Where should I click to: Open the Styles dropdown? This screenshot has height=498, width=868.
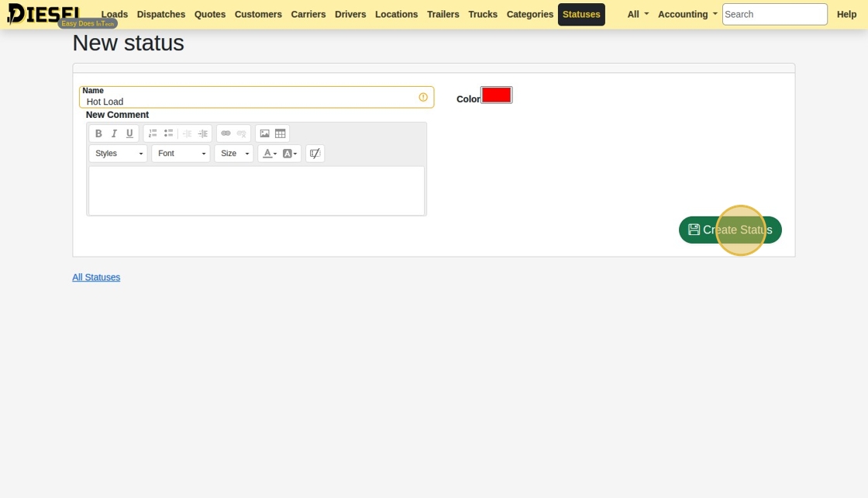(118, 154)
